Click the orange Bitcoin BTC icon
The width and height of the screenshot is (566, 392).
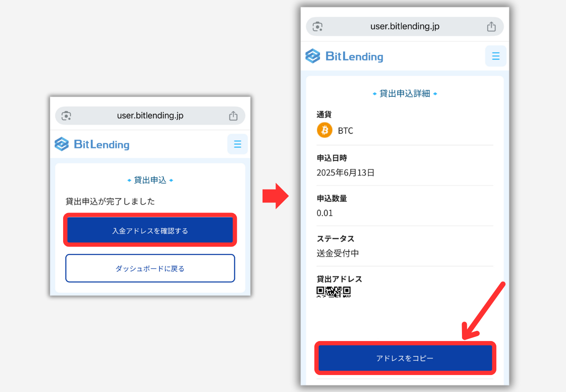(x=324, y=130)
